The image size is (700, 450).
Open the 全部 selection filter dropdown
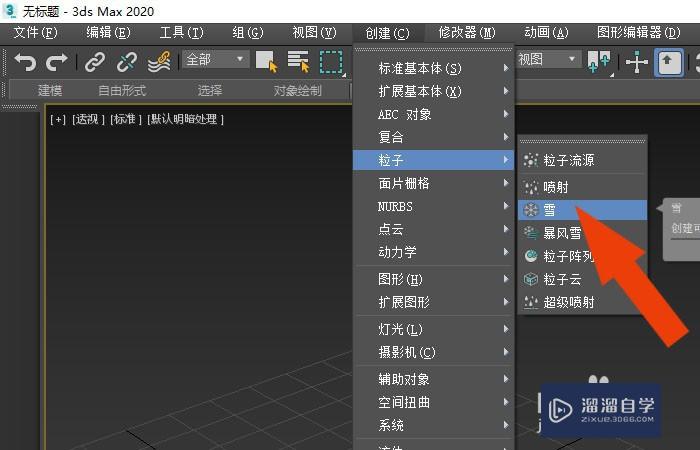pyautogui.click(x=215, y=59)
